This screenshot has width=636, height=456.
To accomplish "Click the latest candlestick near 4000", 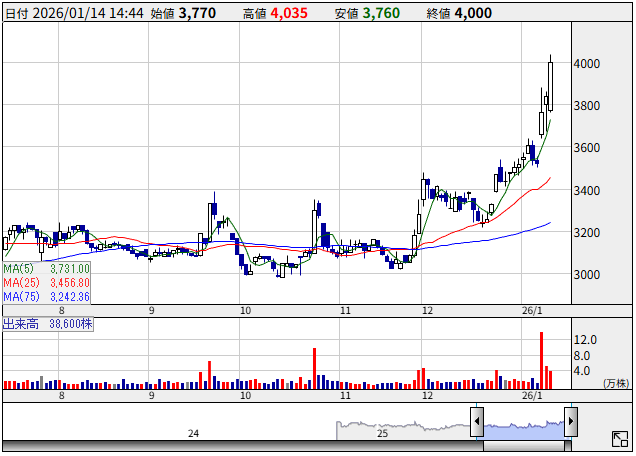I will (x=551, y=85).
